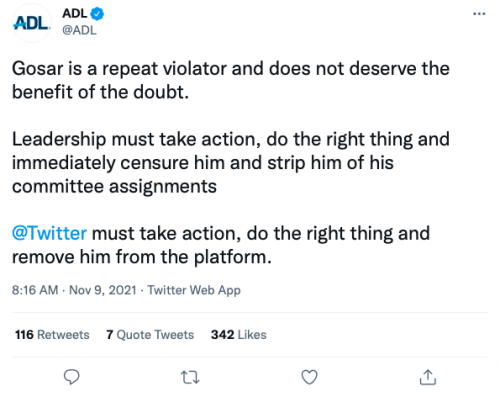The height and width of the screenshot is (397, 500).
Task: Click the ADL display name
Action: (x=74, y=14)
